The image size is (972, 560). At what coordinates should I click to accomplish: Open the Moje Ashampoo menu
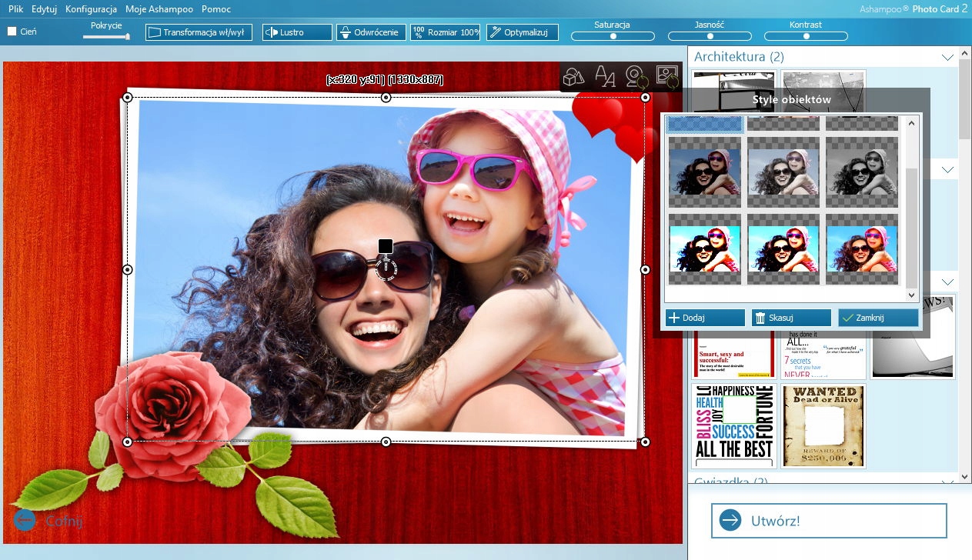pos(159,9)
